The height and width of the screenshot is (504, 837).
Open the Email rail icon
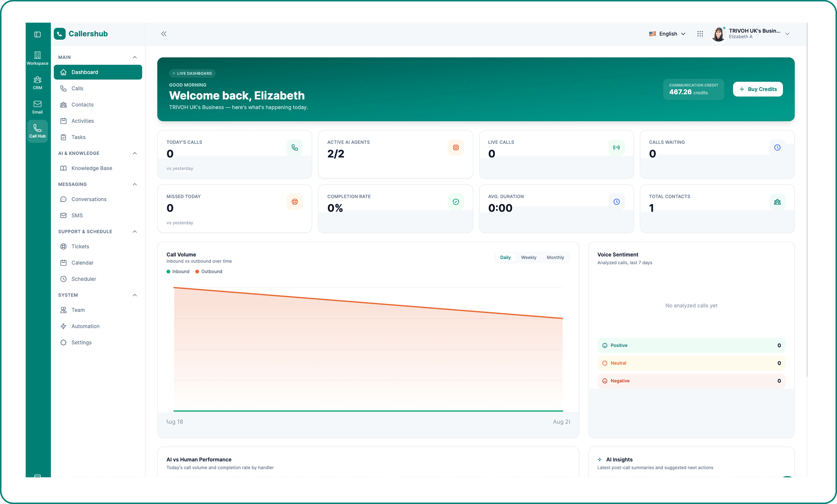click(x=37, y=107)
